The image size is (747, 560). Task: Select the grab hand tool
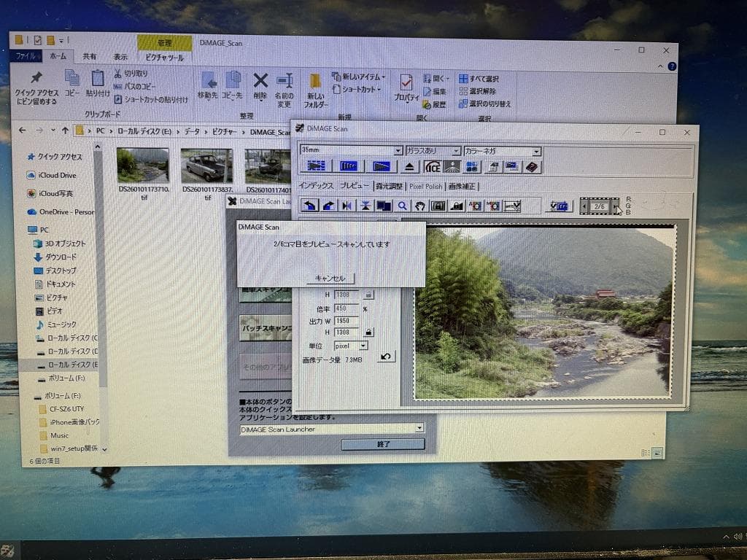[x=420, y=206]
